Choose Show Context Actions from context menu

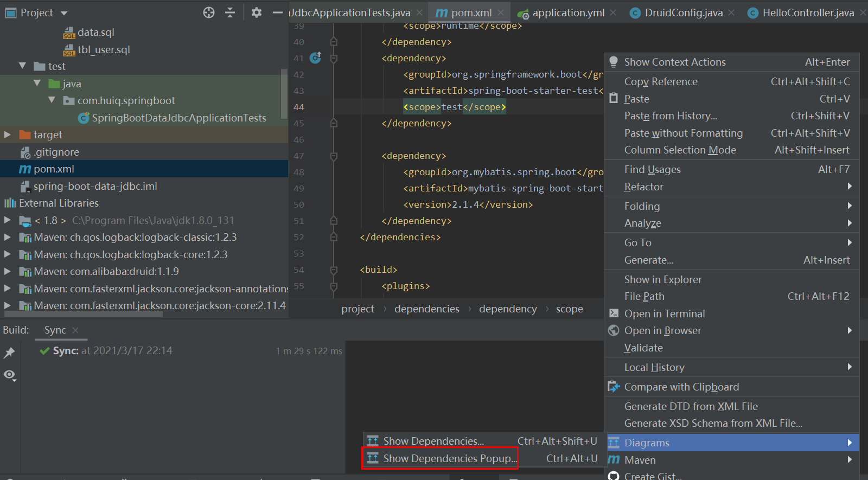coord(732,62)
